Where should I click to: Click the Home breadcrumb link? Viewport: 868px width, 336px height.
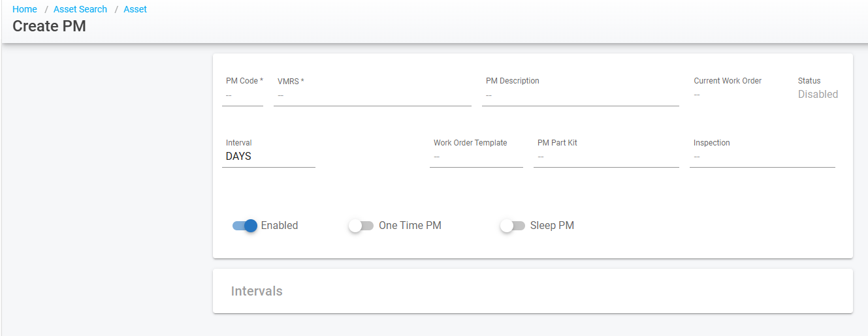(25, 9)
